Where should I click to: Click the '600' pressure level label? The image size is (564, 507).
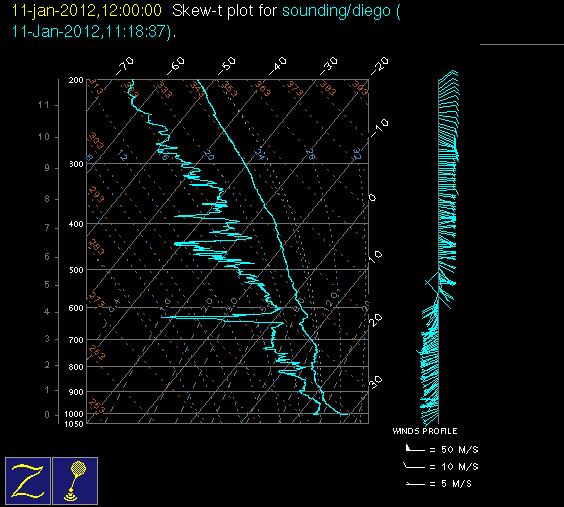click(x=76, y=308)
